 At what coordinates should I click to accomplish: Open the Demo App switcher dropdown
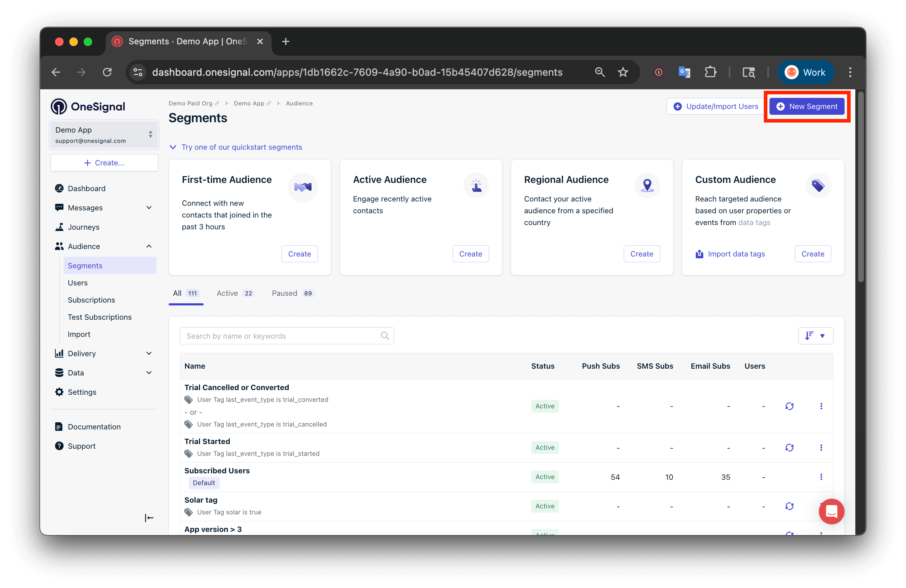(x=104, y=135)
